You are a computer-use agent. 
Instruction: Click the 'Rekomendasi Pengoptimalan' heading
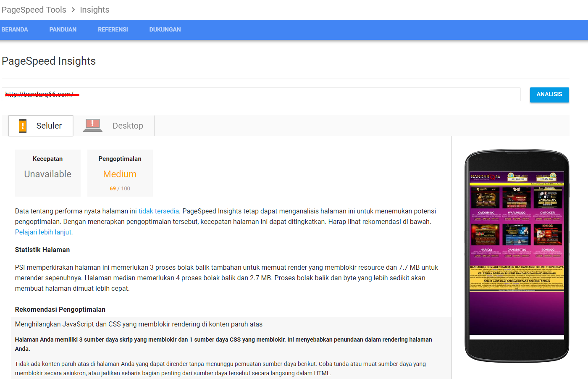click(60, 309)
